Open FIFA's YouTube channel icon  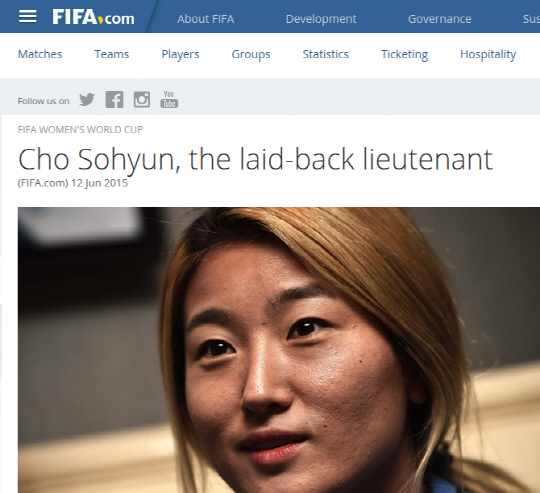click(169, 99)
